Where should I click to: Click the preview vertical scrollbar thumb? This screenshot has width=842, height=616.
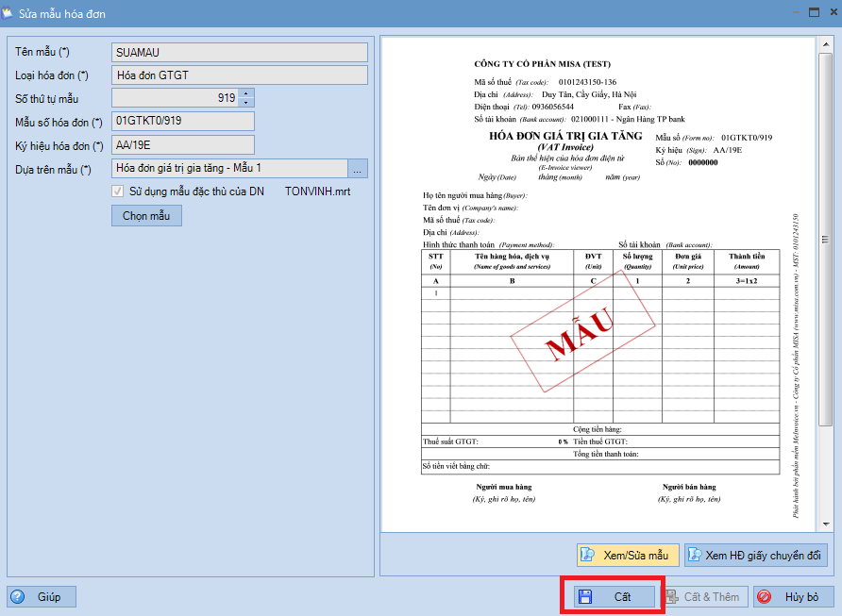(825, 240)
